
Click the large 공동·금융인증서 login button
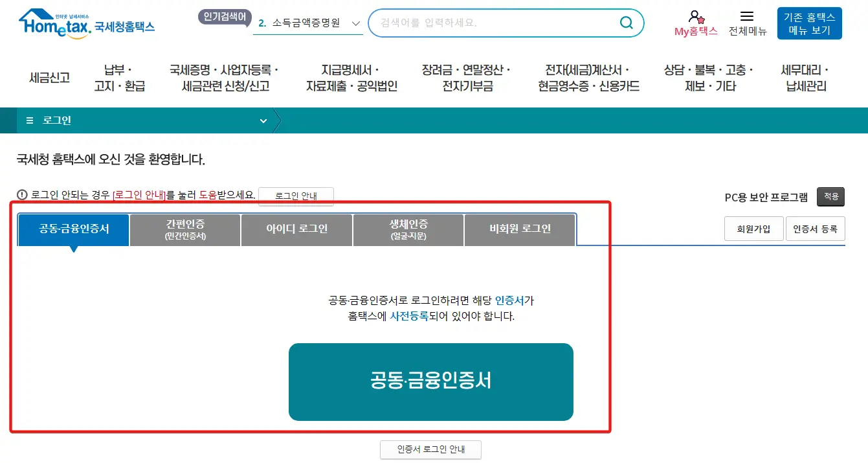tap(431, 381)
